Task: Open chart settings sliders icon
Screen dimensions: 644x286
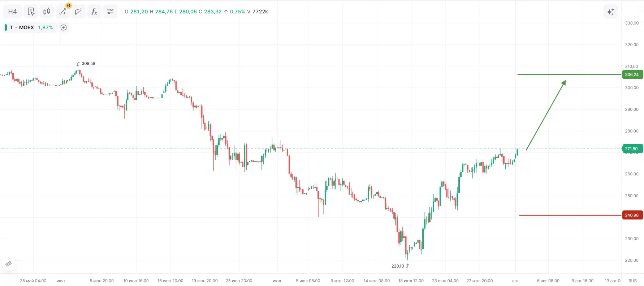Action: (110, 12)
